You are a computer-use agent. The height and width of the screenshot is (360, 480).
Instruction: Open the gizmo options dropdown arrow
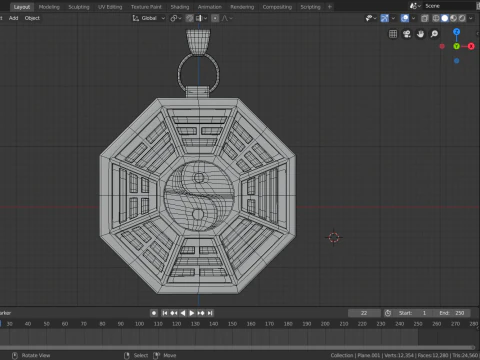[393, 18]
